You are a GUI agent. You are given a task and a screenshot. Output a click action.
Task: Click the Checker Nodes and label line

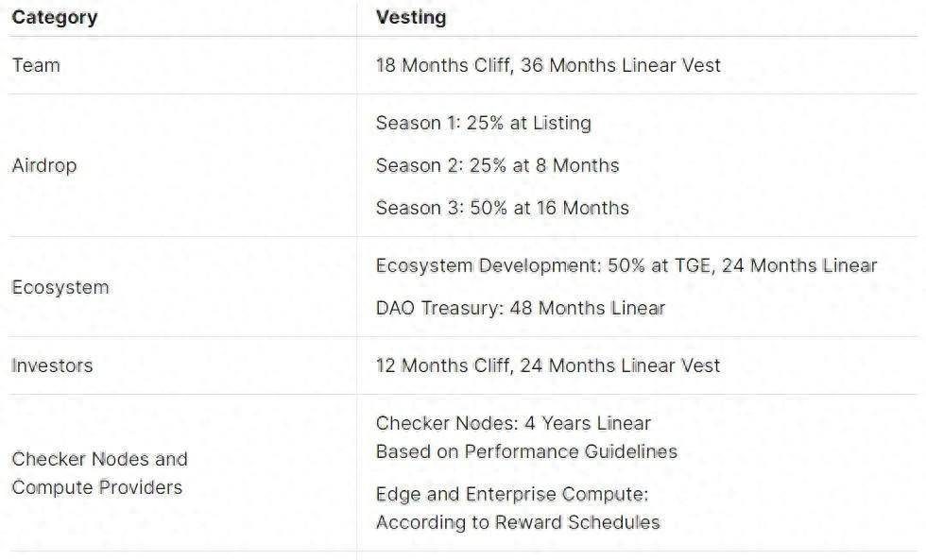click(100, 459)
